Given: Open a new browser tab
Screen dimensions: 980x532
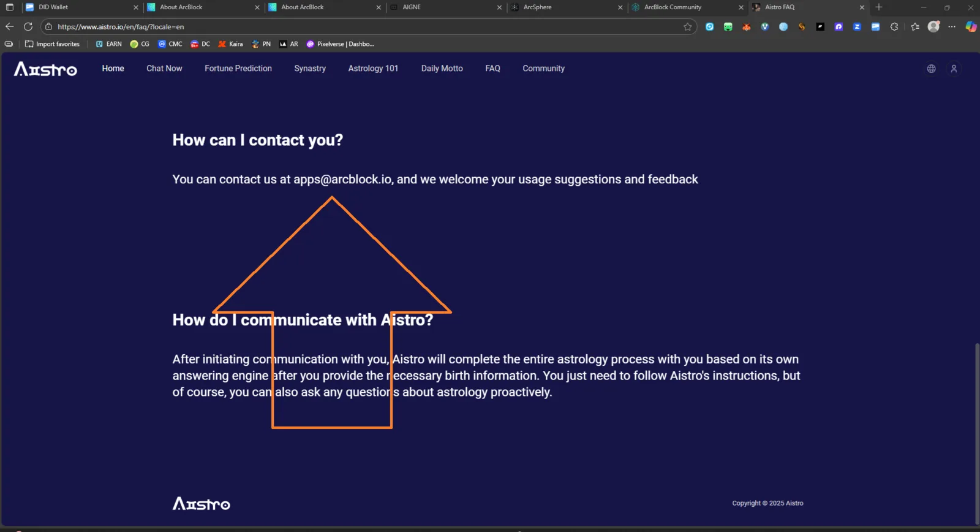Looking at the screenshot, I should coord(879,7).
